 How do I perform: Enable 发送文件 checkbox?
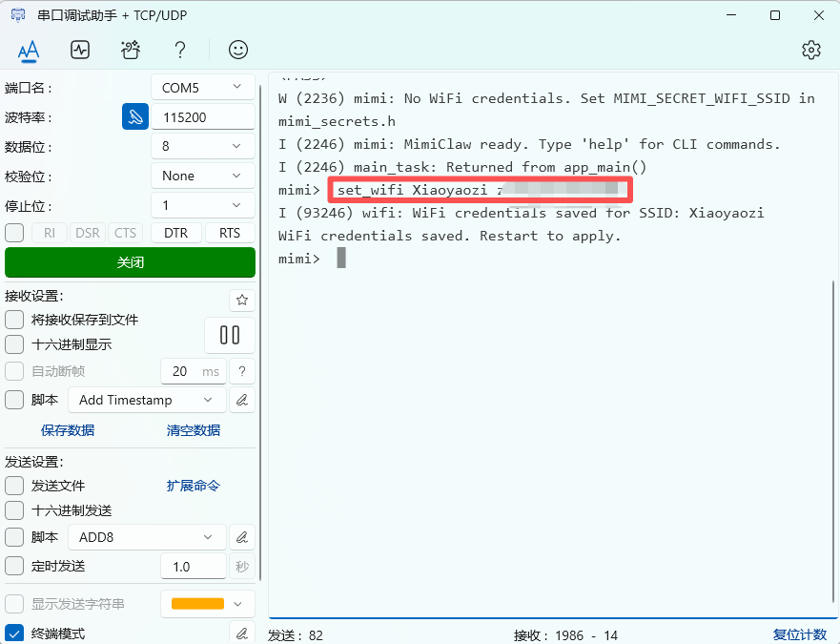[14, 486]
